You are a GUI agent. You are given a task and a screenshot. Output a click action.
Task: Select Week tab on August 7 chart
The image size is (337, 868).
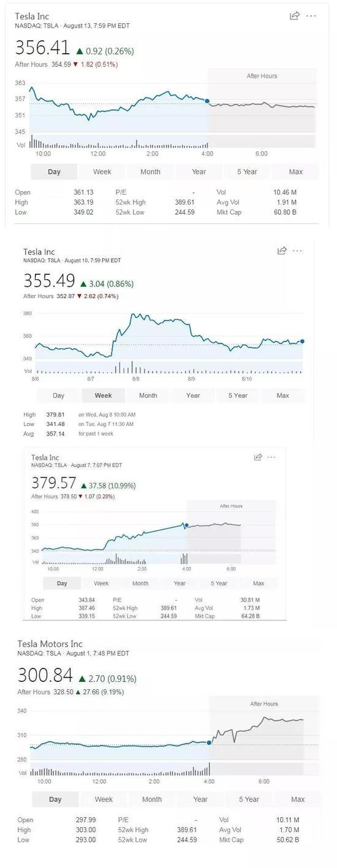click(101, 583)
